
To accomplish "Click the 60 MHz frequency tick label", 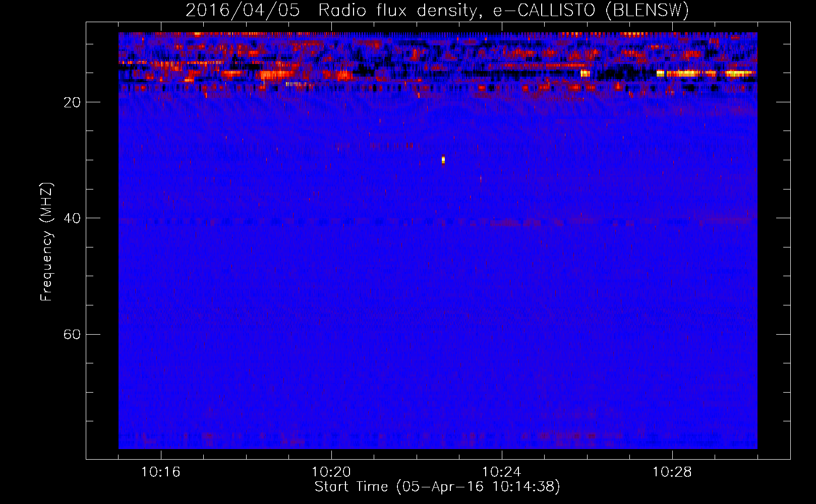I will pos(72,334).
